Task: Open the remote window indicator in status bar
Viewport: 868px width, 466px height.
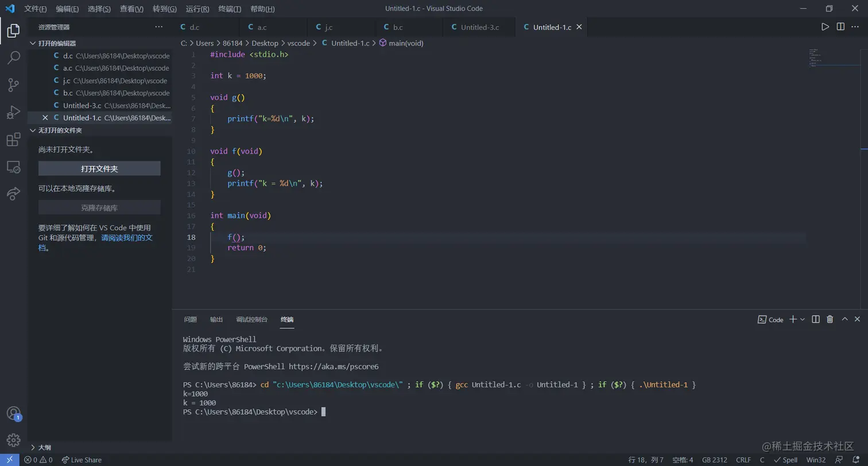Action: 10,460
